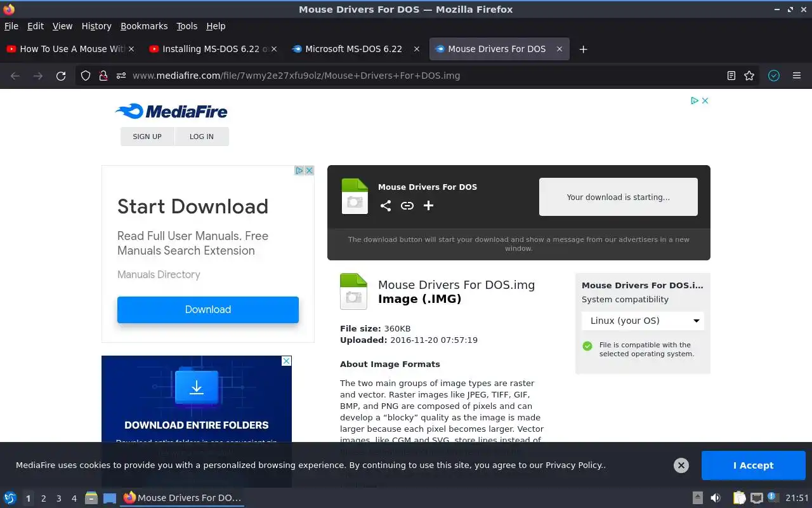Click the MediaFire logo

pos(171,111)
